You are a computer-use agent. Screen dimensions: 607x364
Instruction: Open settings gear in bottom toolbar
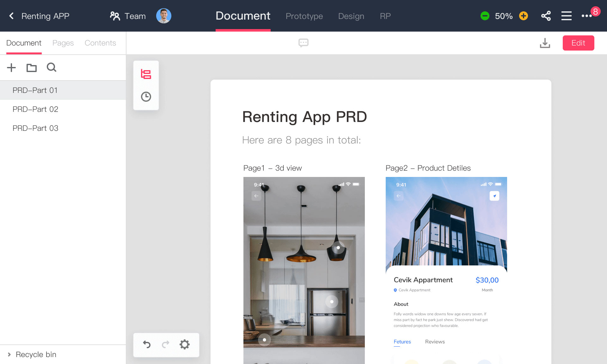(185, 344)
